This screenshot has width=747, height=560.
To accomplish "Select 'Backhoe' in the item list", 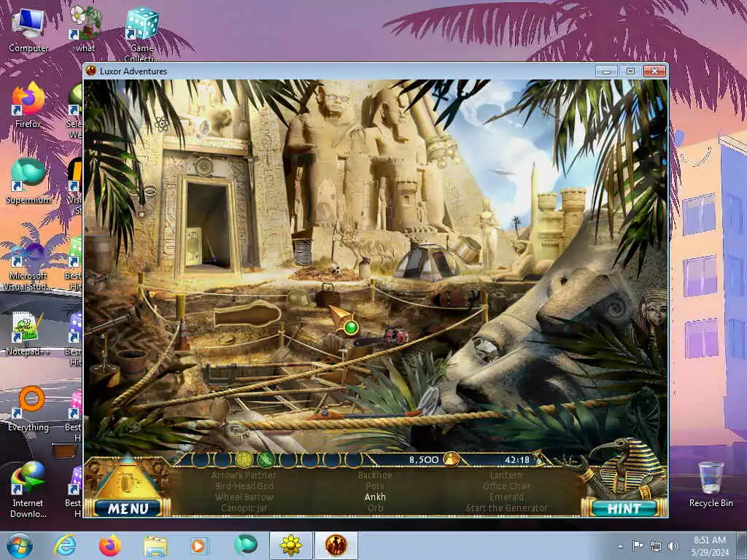I will [375, 475].
